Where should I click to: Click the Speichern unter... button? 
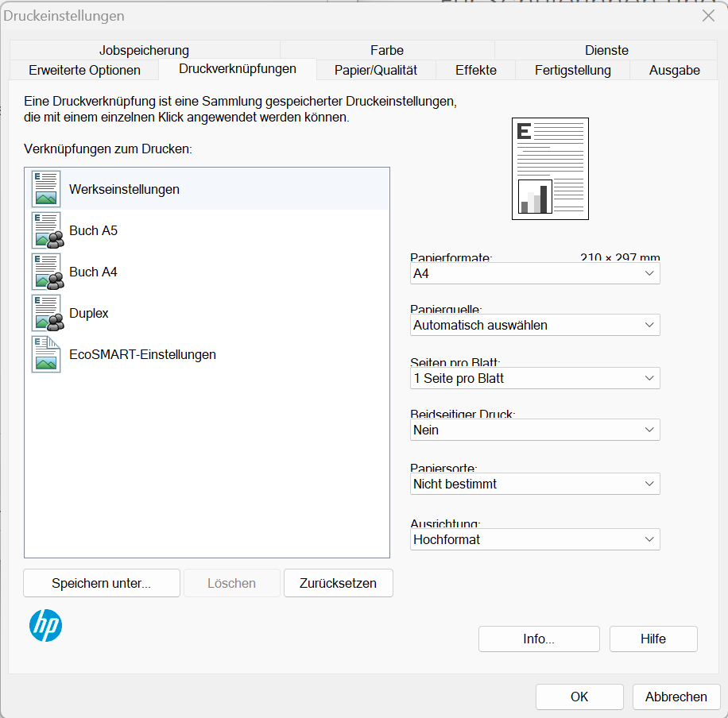(101, 583)
